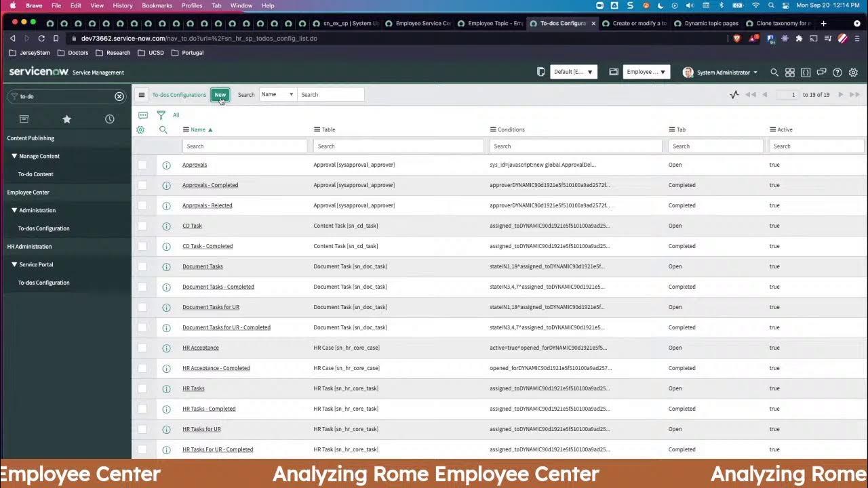Open Connect chat sidebar icon
This screenshot has height=488, width=868.
(x=821, y=72)
